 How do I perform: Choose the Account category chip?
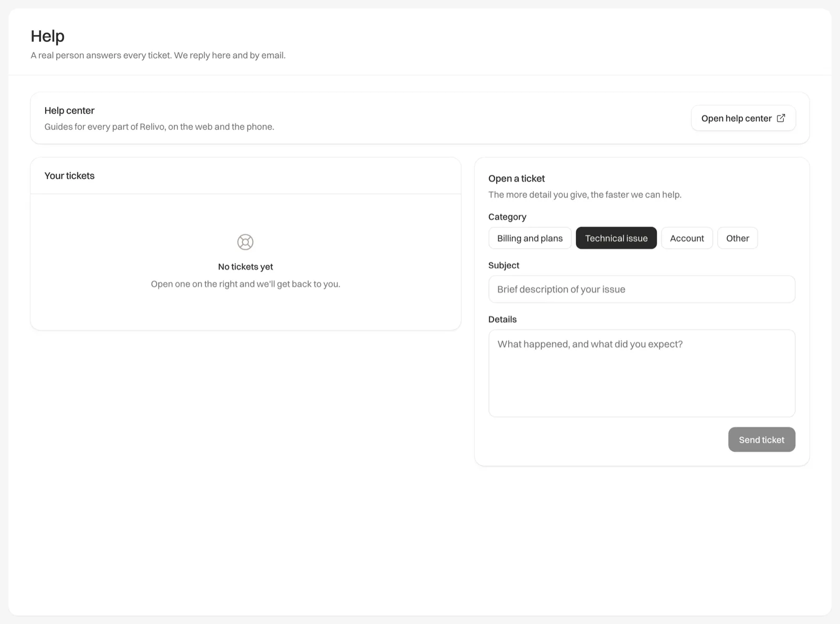click(687, 238)
